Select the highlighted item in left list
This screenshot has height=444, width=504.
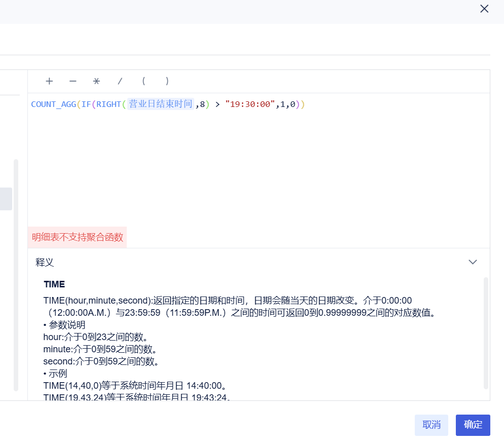click(6, 199)
